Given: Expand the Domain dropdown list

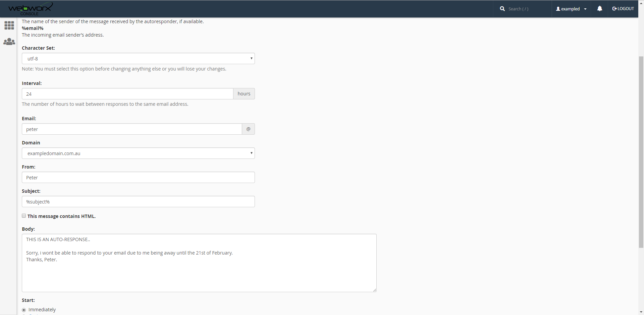Looking at the screenshot, I should [138, 153].
